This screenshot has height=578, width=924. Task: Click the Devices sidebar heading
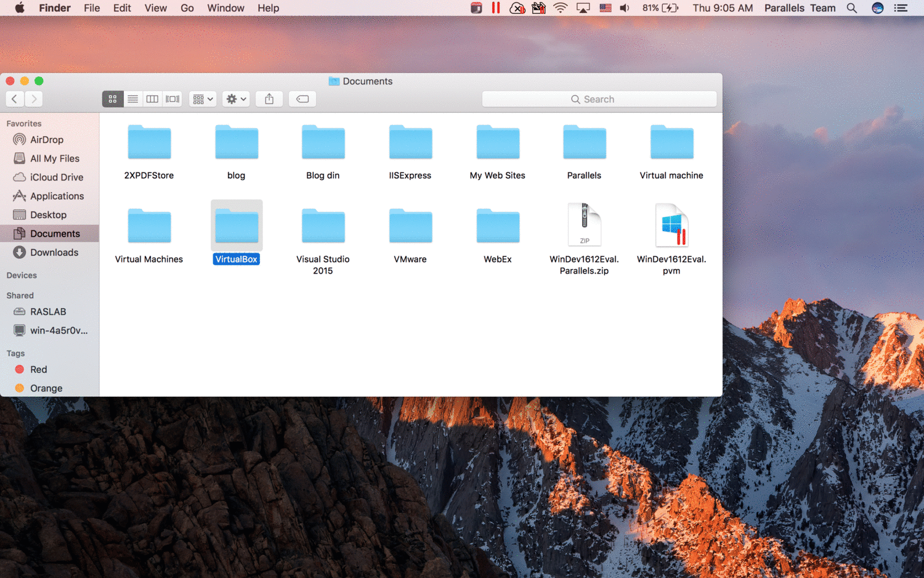click(22, 275)
